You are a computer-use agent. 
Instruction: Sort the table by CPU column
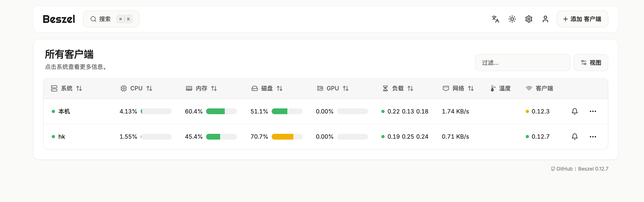136,88
